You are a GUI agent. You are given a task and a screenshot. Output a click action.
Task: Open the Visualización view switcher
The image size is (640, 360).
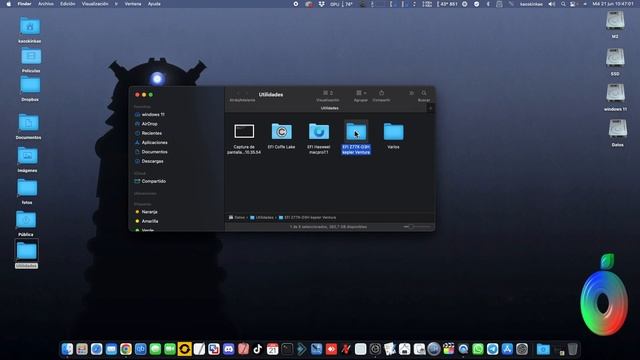tap(328, 93)
